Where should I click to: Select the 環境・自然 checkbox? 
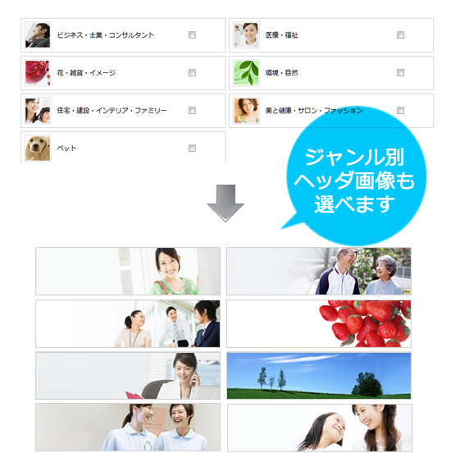tap(400, 72)
